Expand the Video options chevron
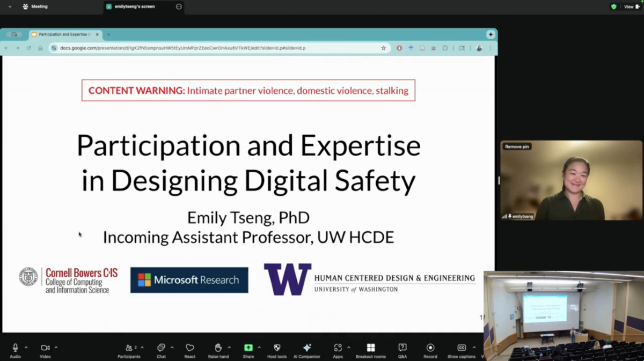This screenshot has height=361, width=644. [56, 347]
